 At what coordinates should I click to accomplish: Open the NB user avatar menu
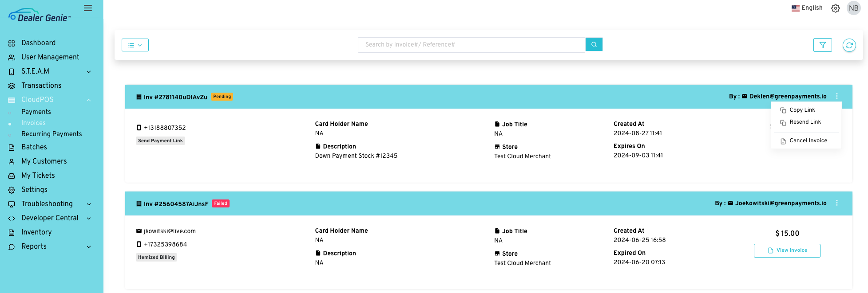853,8
